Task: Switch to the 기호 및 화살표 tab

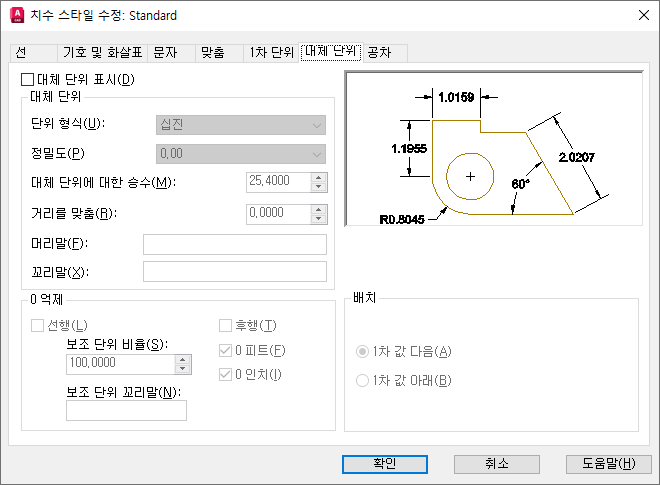Action: (x=102, y=53)
